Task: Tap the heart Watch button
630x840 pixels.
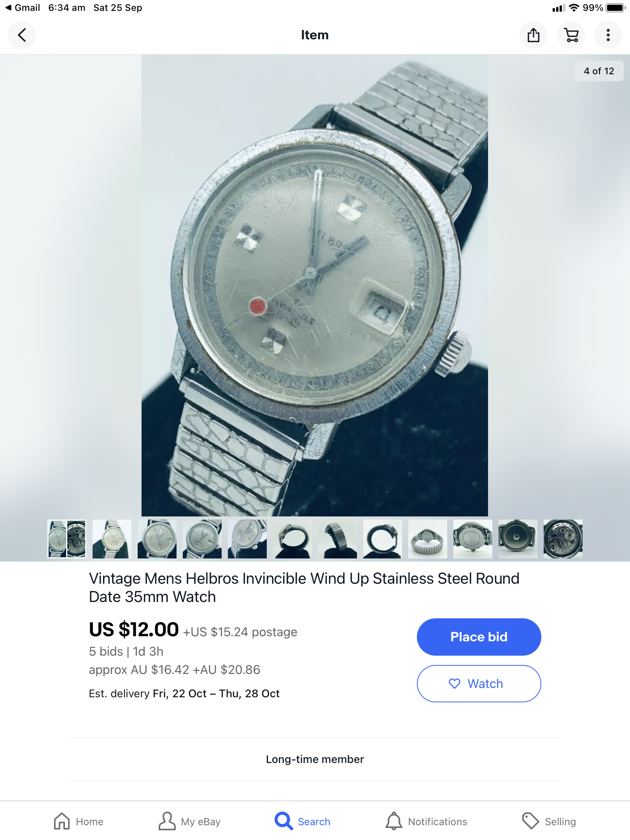Action: click(479, 683)
